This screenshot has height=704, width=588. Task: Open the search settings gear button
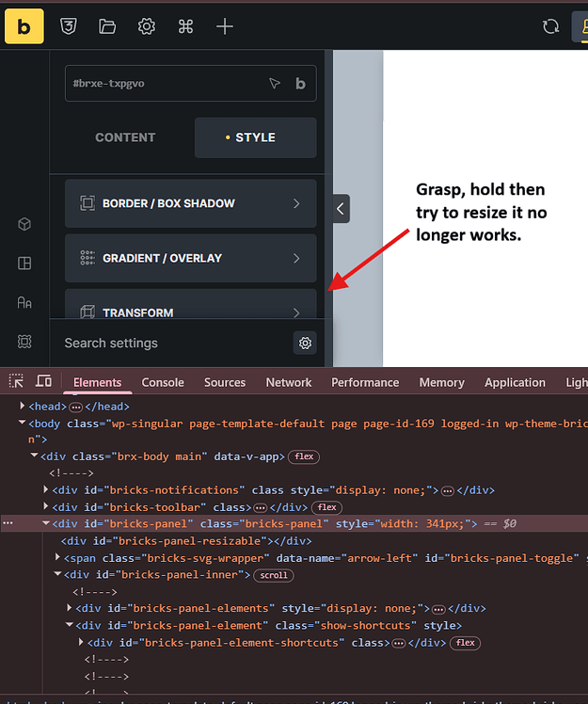tap(305, 343)
